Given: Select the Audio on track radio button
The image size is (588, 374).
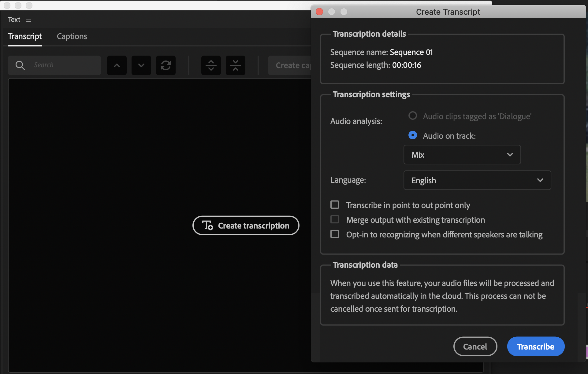Looking at the screenshot, I should [413, 135].
